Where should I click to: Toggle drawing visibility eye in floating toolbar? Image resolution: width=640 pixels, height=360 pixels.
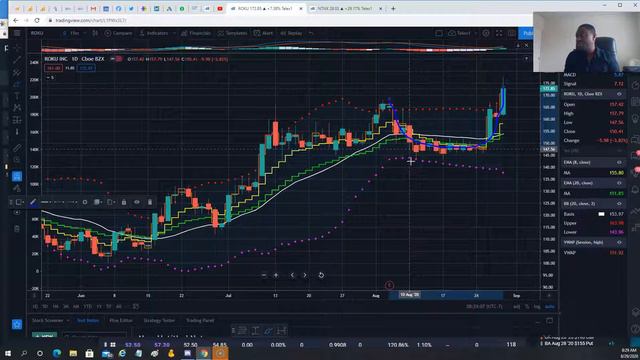click(x=137, y=202)
